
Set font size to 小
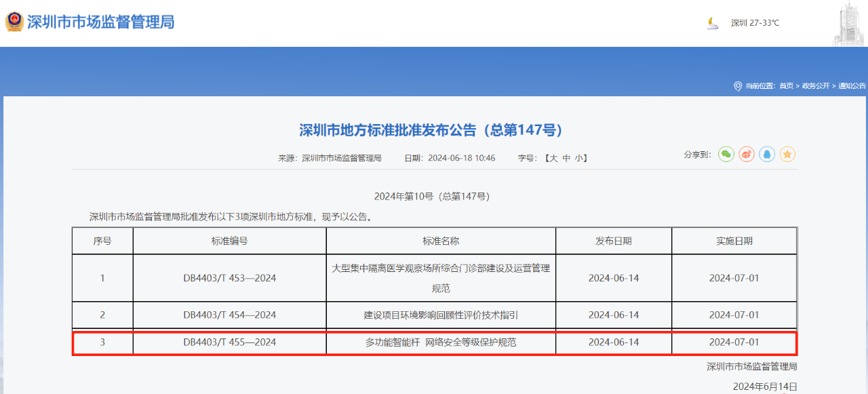[579, 158]
